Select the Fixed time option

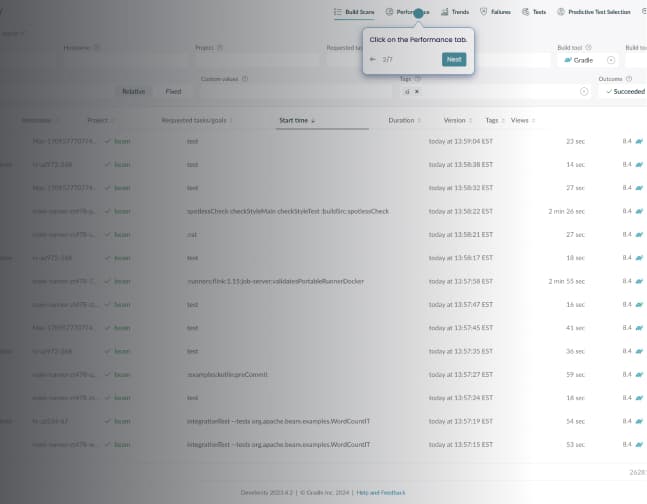[173, 91]
